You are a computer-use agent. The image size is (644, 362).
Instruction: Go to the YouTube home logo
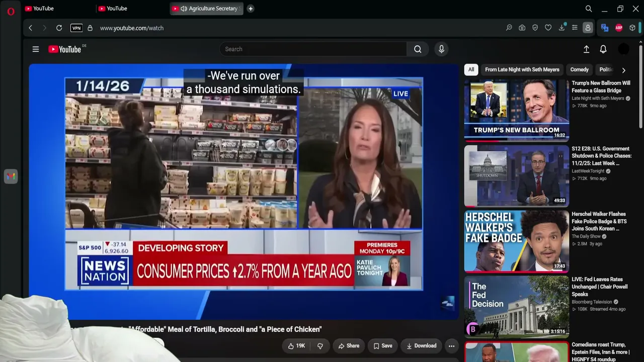click(x=65, y=49)
